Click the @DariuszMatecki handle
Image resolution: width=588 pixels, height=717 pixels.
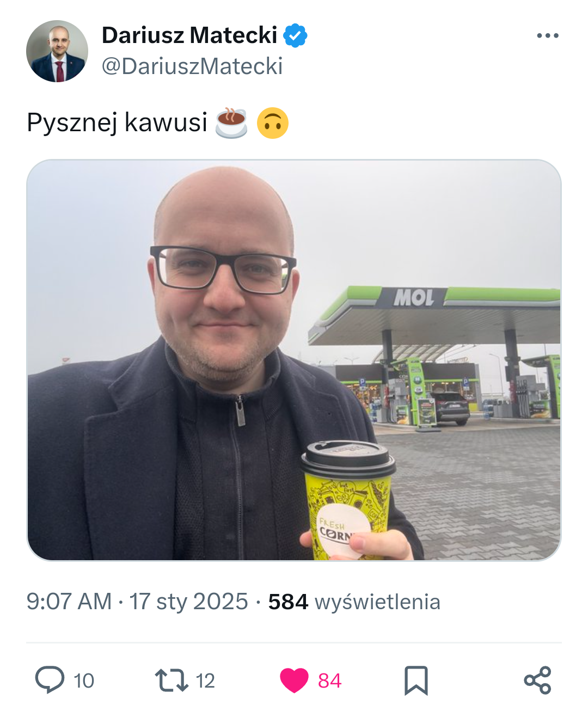(x=192, y=66)
